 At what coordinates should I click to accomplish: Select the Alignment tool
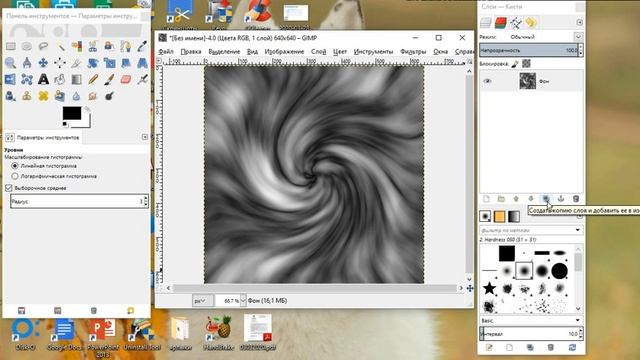point(60,63)
